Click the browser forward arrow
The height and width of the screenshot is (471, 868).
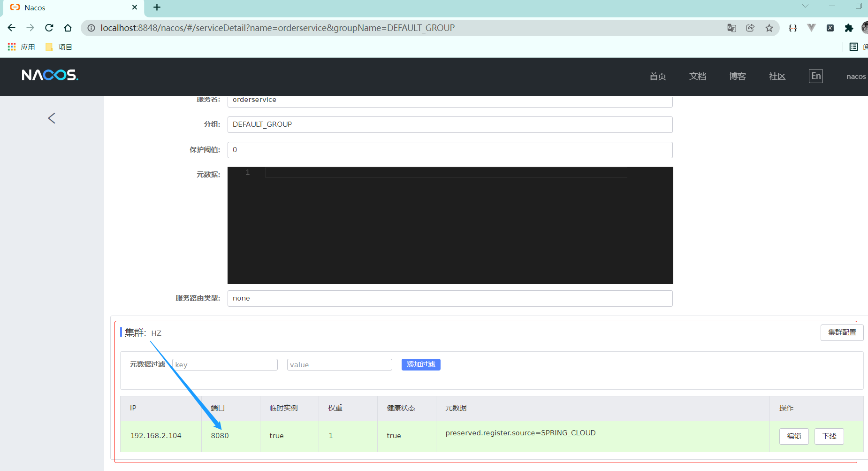[x=30, y=28]
